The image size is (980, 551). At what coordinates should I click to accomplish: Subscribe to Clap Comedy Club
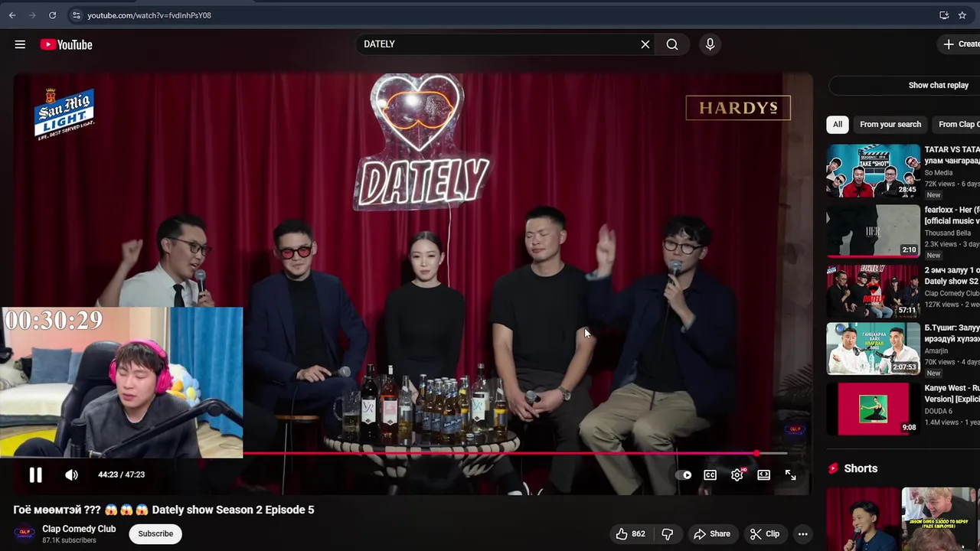click(155, 533)
